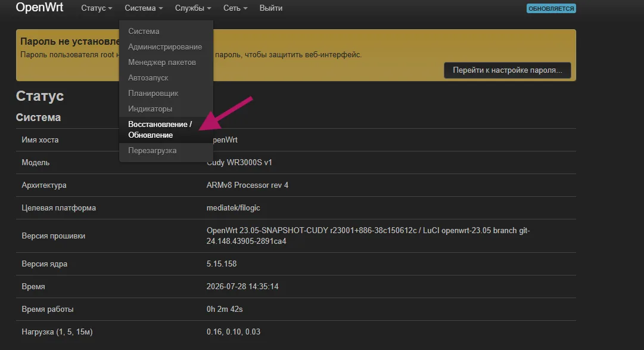Click load value 0.16, 0.10, 0.03

[234, 332]
